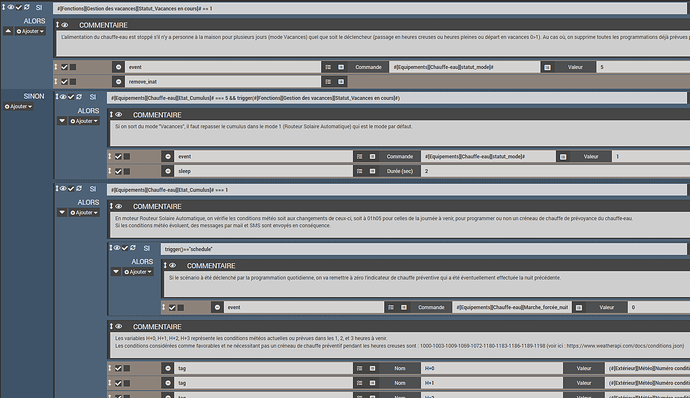Click the sleep duration field showing 2
This screenshot has height=398, width=690.
click(x=555, y=171)
